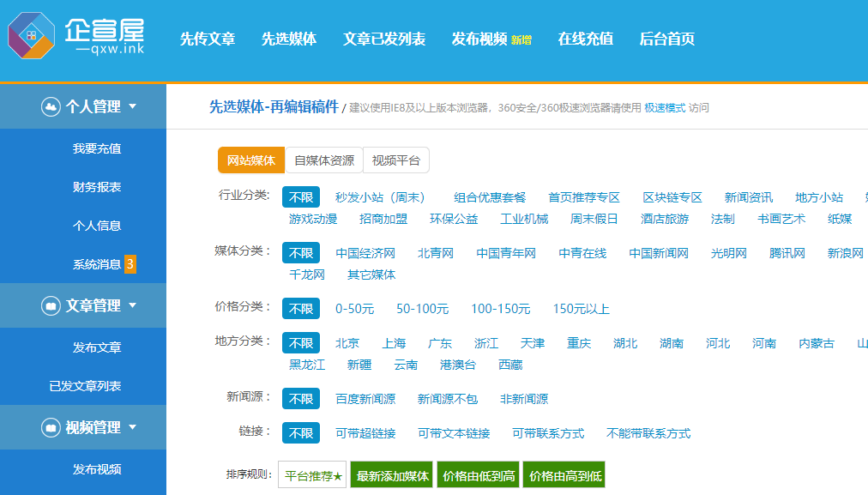Click the 文章管理 book icon

(x=51, y=305)
